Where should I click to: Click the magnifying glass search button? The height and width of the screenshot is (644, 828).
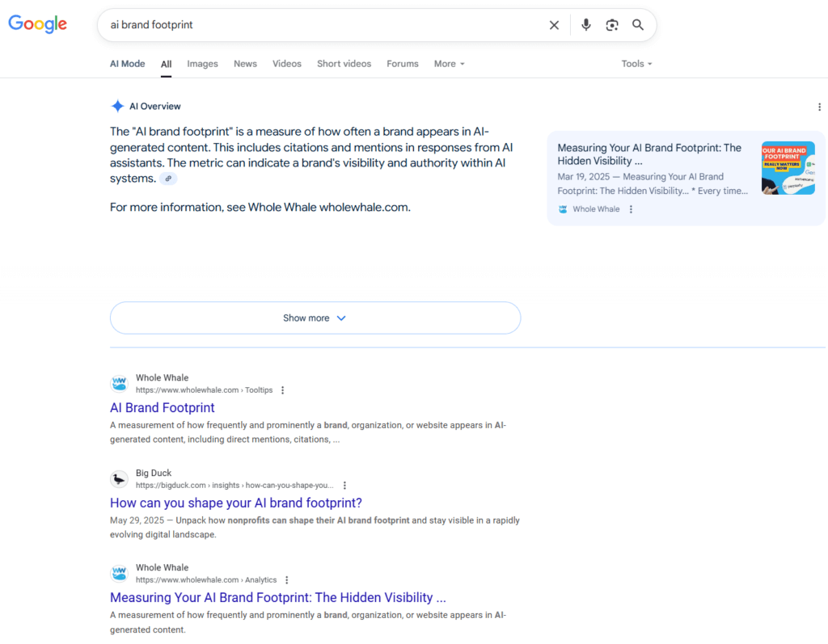(x=638, y=25)
